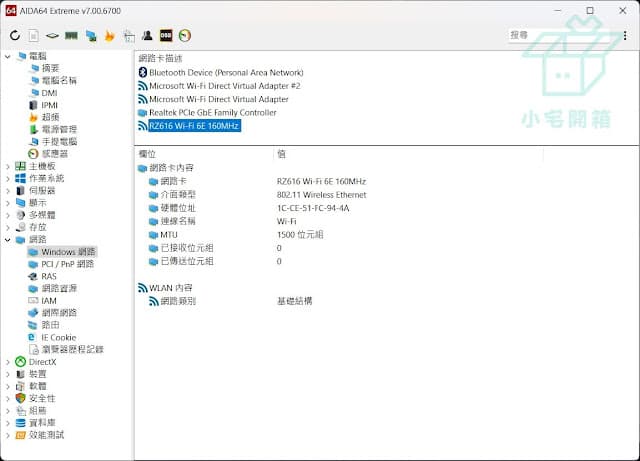Select Bluetooth Device (Personal Area Network) adapter
Image resolution: width=640 pixels, height=461 pixels.
coord(226,73)
